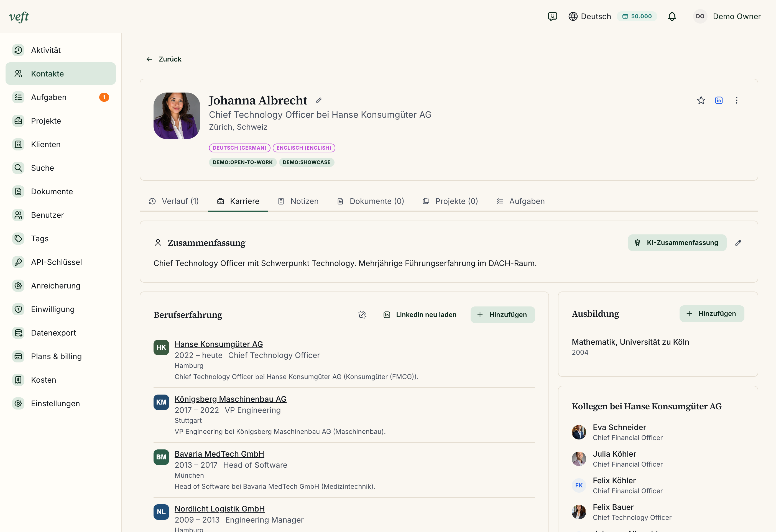Click the Benutzer users sidebar icon

18,215
